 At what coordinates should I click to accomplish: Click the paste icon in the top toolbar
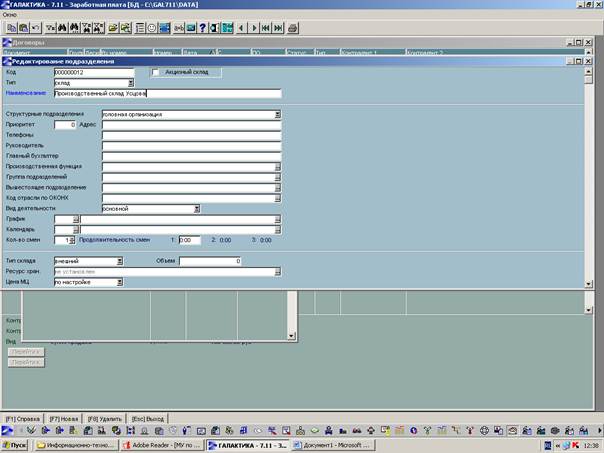[x=23, y=28]
